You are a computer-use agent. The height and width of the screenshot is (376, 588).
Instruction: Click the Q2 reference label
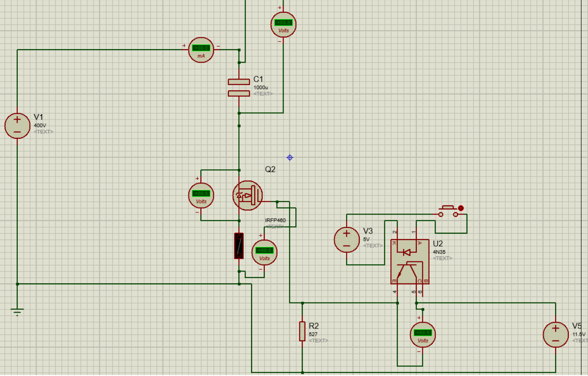270,169
